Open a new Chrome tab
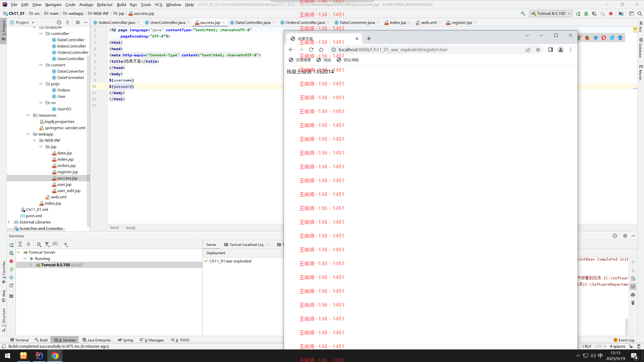Image resolution: width=644 pixels, height=362 pixels. 369,39
